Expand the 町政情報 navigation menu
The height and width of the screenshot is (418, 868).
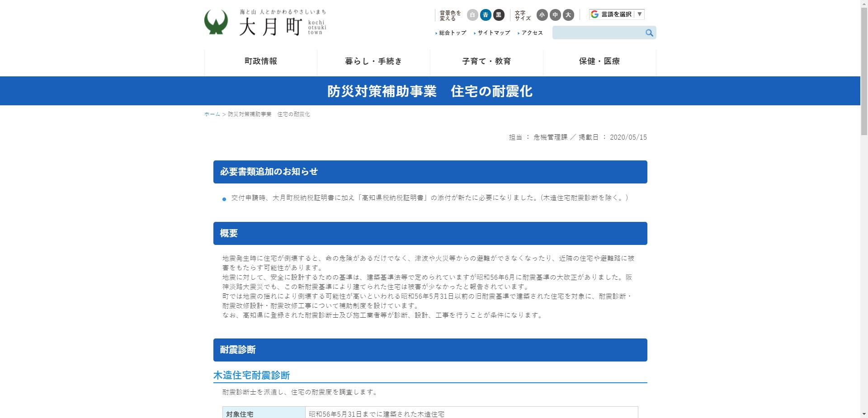(261, 61)
